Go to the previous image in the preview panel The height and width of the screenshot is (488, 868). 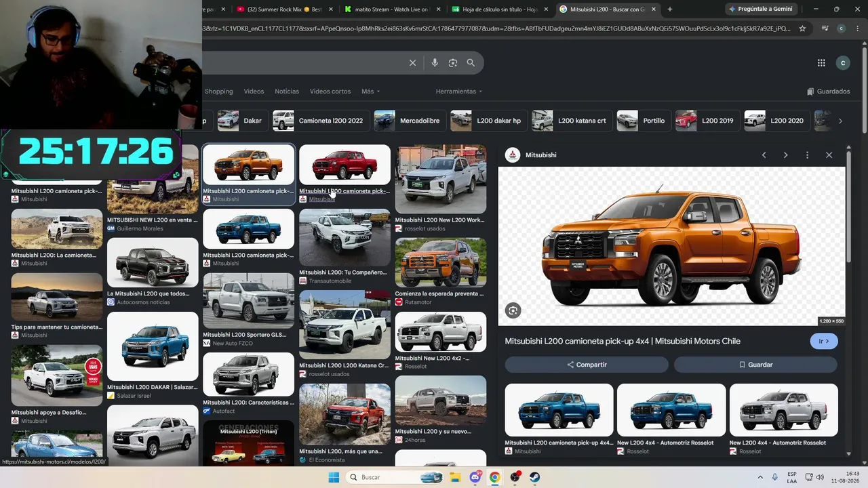pos(764,155)
